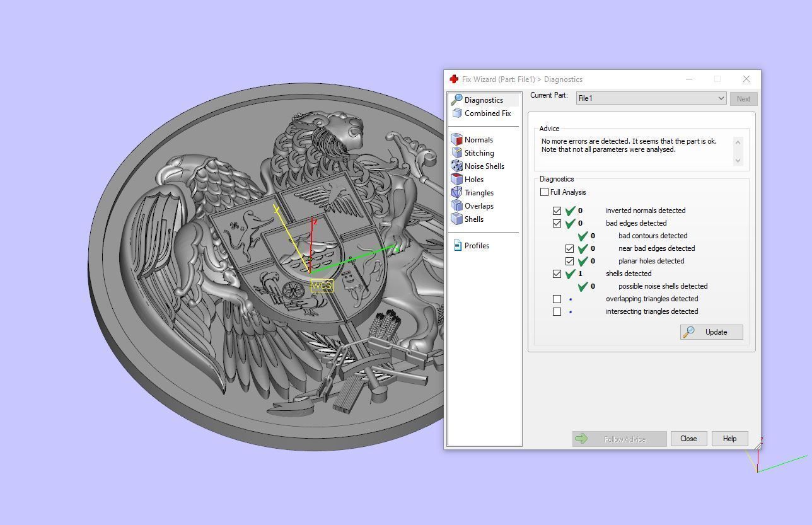This screenshot has width=812, height=525.
Task: Click the dialog resize grip corner
Action: [757, 445]
